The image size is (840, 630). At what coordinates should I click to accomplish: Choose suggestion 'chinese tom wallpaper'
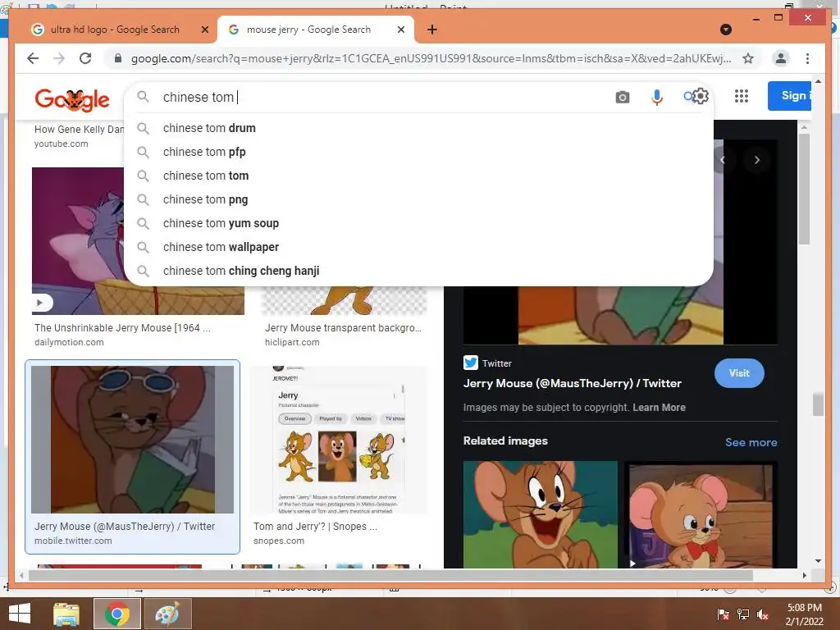point(418,247)
